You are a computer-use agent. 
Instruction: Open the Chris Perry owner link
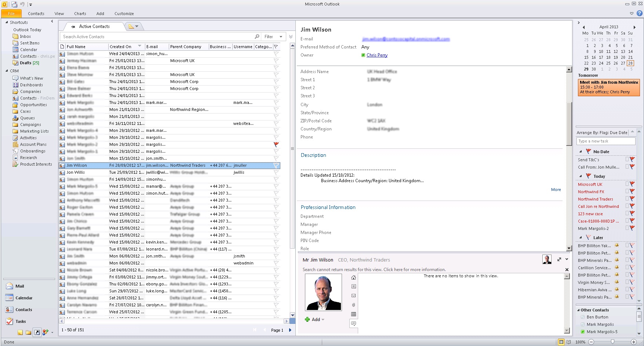tap(377, 55)
